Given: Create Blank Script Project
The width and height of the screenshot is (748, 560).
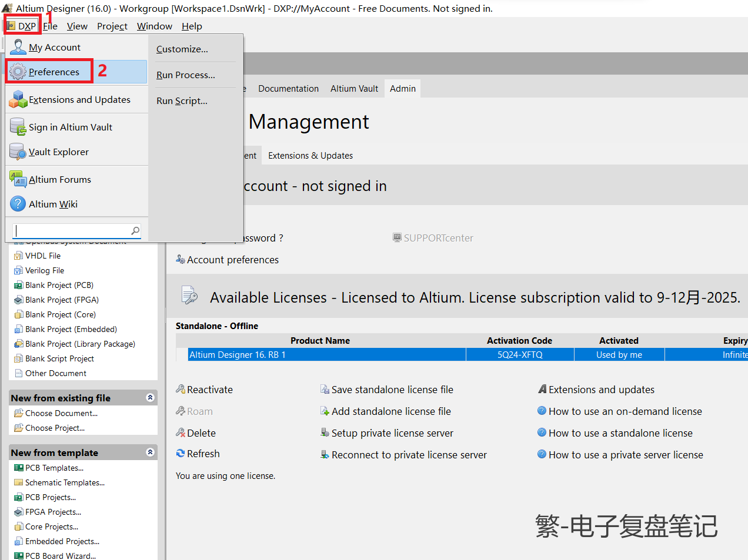Looking at the screenshot, I should click(54, 358).
